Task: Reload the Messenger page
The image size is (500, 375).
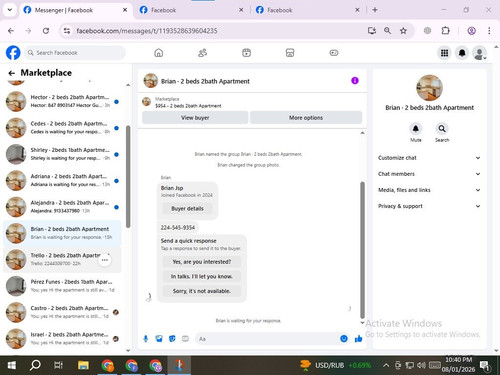Action: 46,31
